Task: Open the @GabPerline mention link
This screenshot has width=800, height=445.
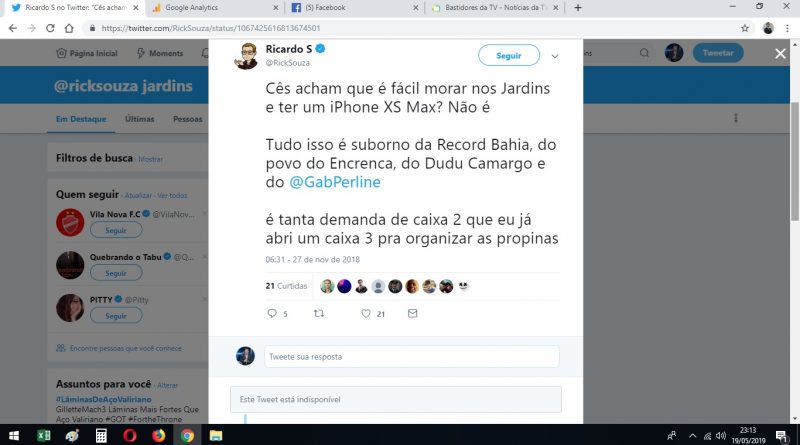Action: (335, 182)
